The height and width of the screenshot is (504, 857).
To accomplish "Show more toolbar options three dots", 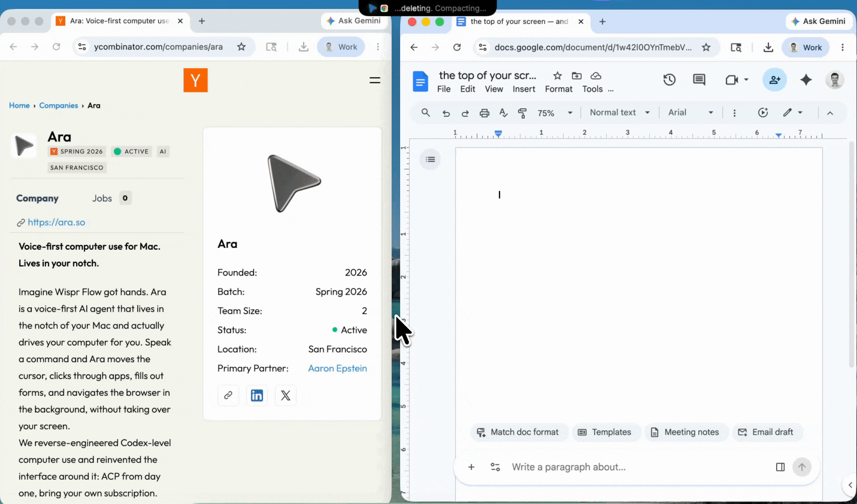I will pos(734,113).
